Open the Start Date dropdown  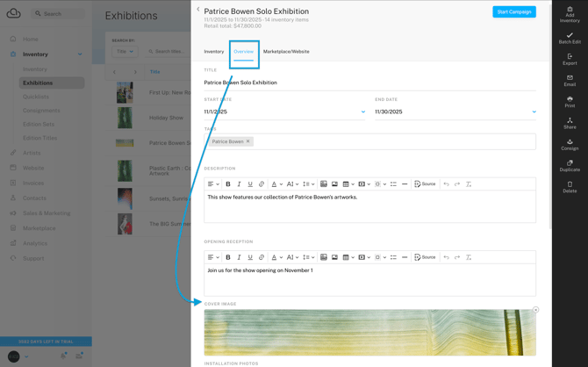(363, 112)
